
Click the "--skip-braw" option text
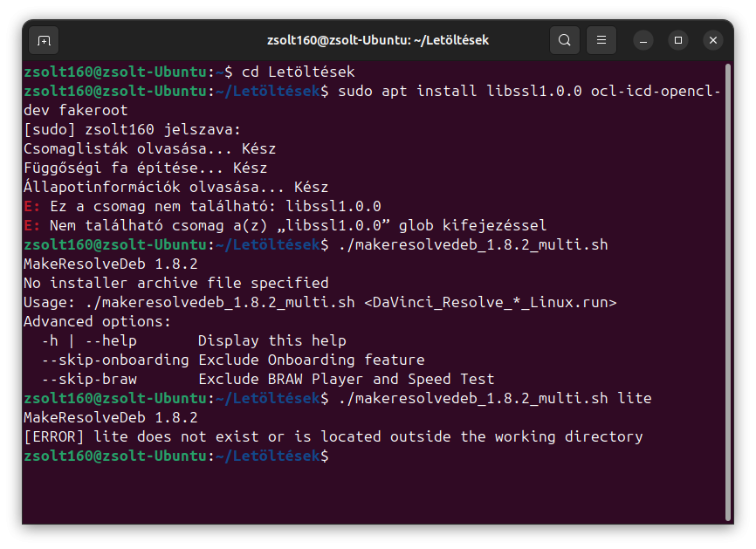click(89, 379)
